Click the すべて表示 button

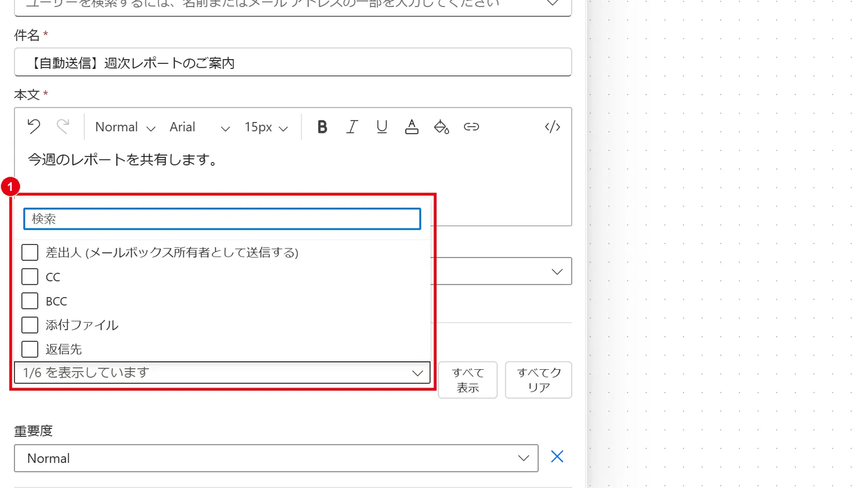[x=468, y=380]
